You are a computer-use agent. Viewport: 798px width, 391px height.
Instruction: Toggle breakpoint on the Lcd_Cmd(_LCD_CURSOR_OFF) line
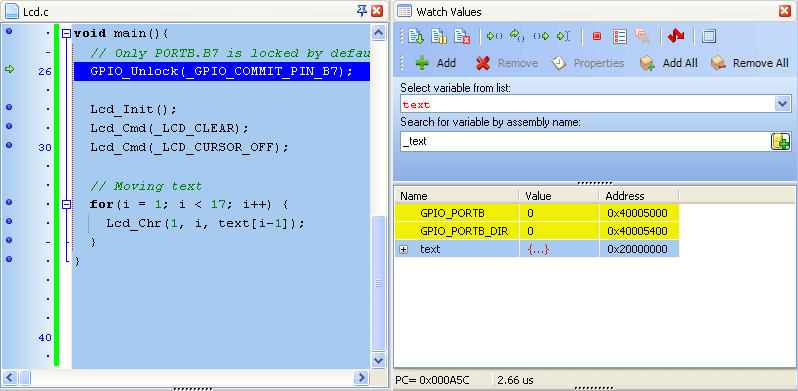(x=9, y=145)
